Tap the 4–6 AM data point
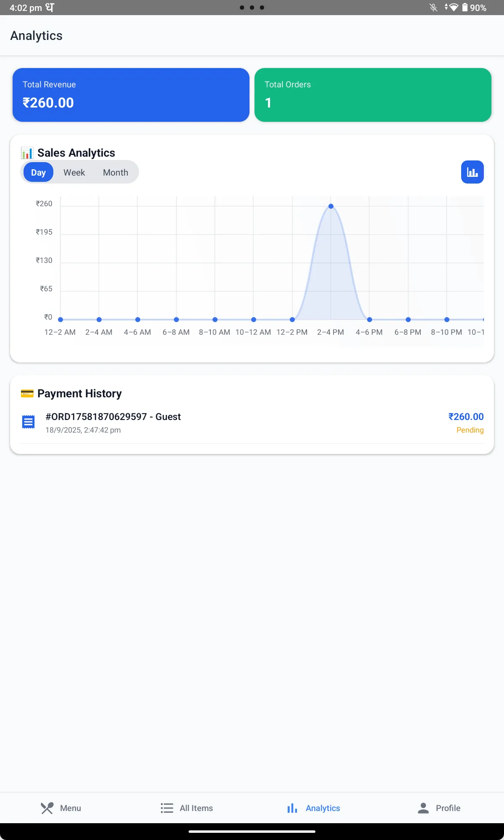Screen dimensions: 504x840 tap(138, 320)
